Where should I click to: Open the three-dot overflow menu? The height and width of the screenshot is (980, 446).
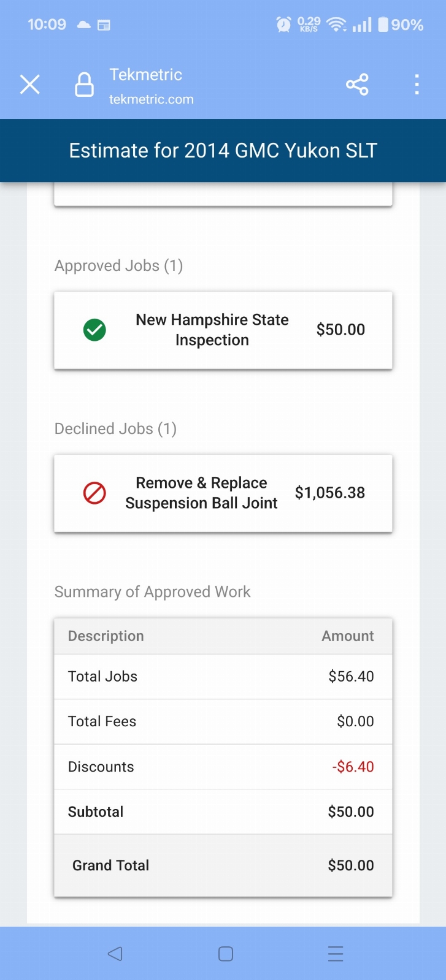click(x=417, y=85)
